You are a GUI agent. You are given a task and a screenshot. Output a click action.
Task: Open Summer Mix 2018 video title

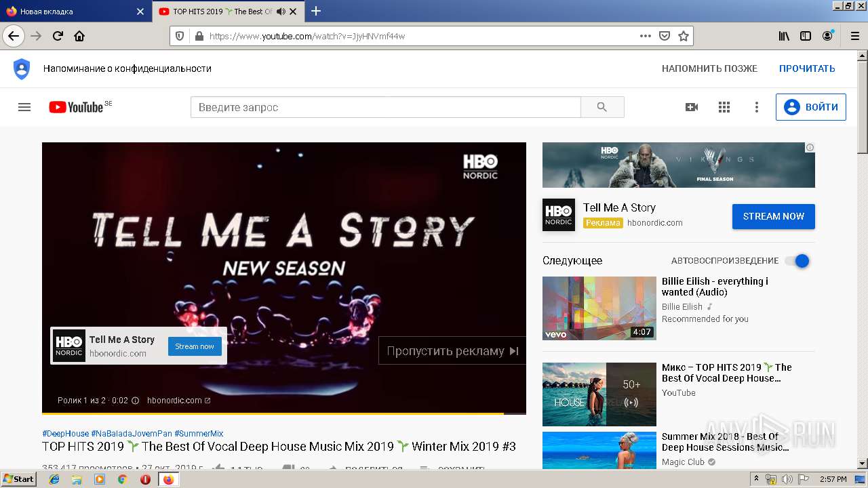(x=726, y=442)
